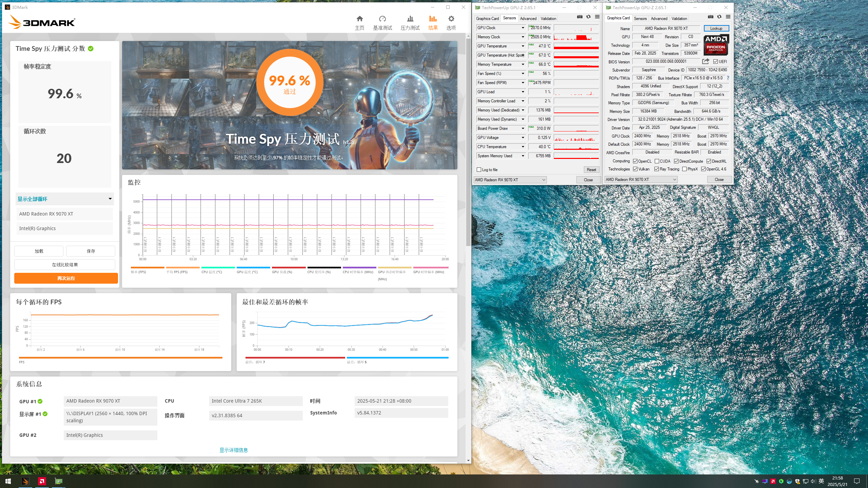Open the Windows Start menu
Viewport: 868px width, 488px height.
pyautogui.click(x=8, y=481)
